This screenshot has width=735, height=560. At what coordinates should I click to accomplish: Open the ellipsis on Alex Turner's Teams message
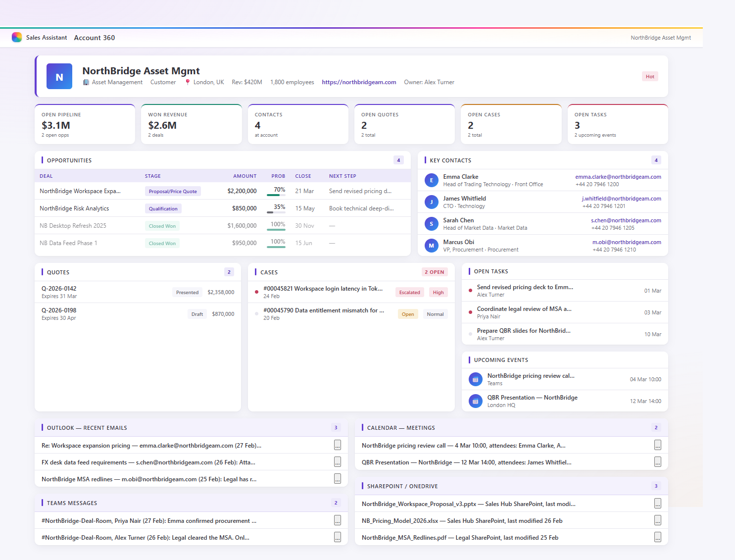click(x=338, y=537)
